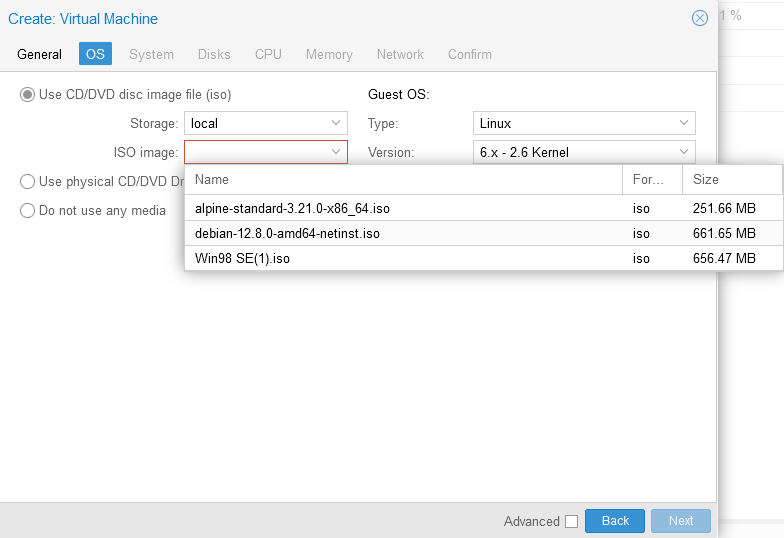Open the Guest OS Type dropdown
784x538 pixels.
(584, 123)
